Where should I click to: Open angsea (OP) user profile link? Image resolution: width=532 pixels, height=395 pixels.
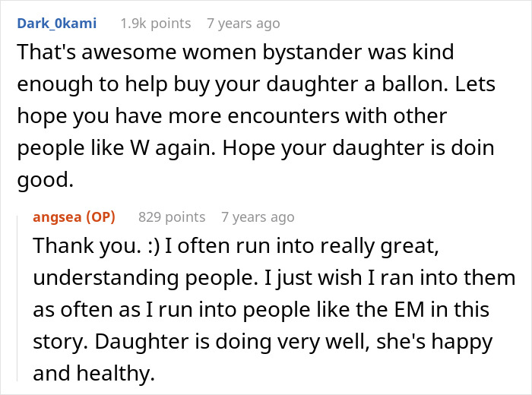(x=74, y=217)
